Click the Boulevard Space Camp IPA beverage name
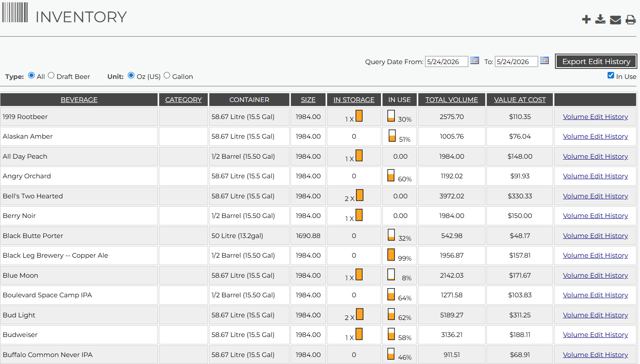 point(47,295)
